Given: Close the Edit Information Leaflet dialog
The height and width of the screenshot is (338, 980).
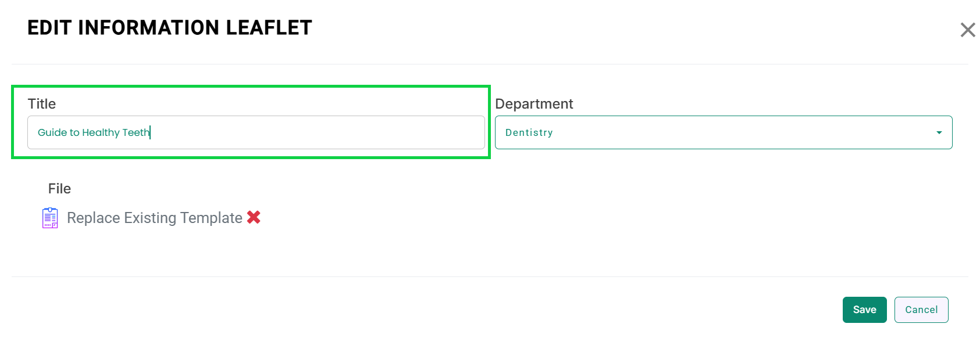Looking at the screenshot, I should 968,30.
